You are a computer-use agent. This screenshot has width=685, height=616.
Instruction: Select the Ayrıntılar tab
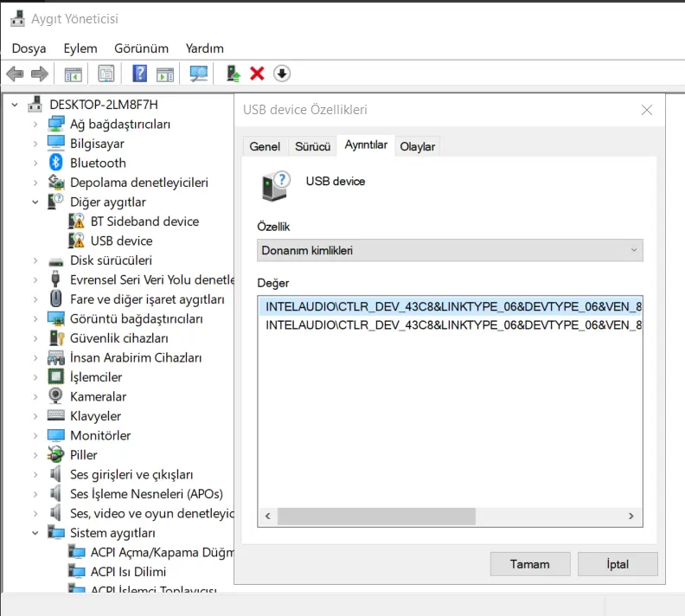point(366,145)
